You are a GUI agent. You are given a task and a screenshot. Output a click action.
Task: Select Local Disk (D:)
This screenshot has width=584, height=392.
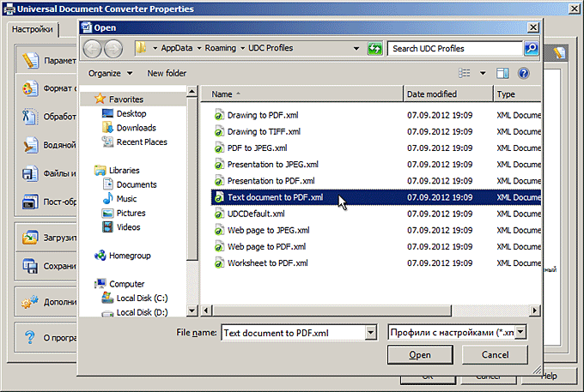point(135,312)
